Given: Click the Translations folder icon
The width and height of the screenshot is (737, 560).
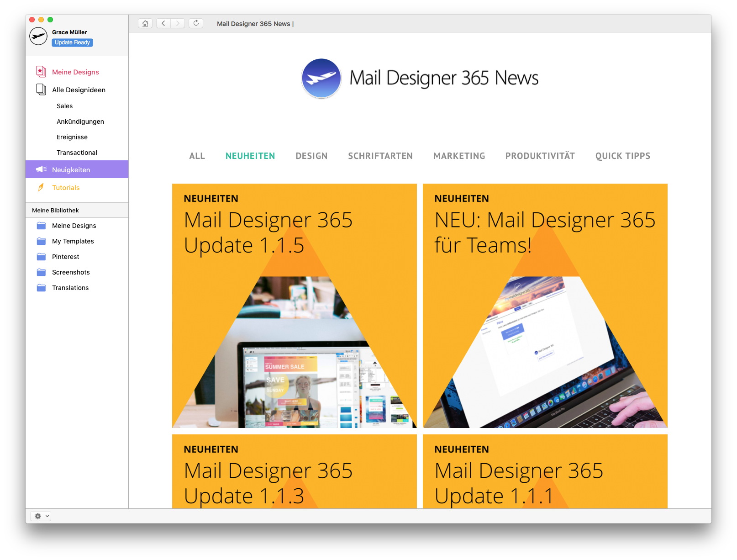Looking at the screenshot, I should (x=41, y=288).
